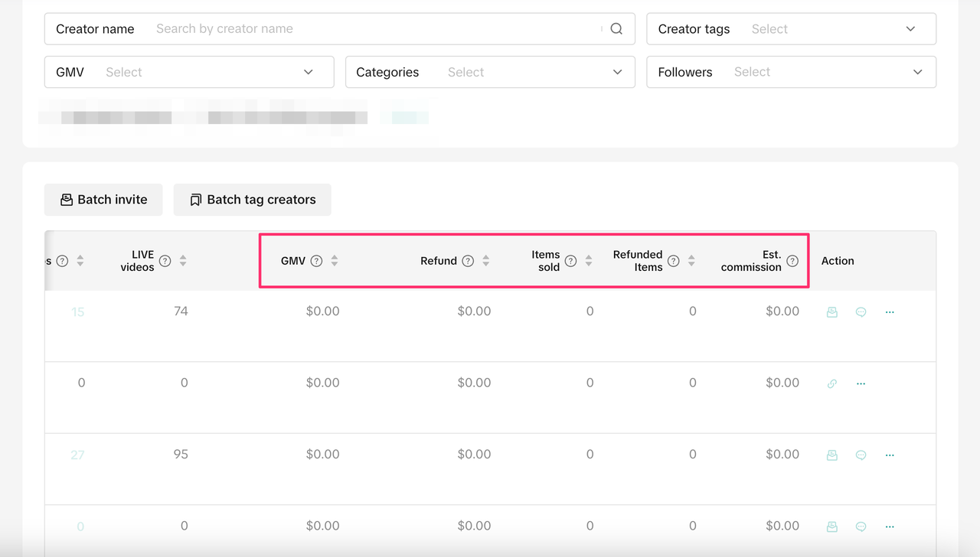Click the Batch invite button
Image resolution: width=980 pixels, height=557 pixels.
(x=103, y=200)
